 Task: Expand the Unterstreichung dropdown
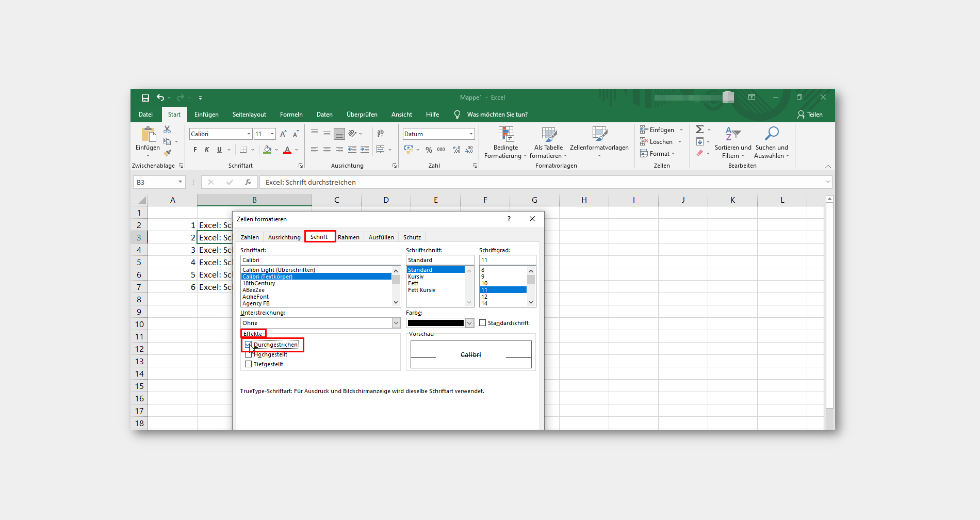(396, 323)
